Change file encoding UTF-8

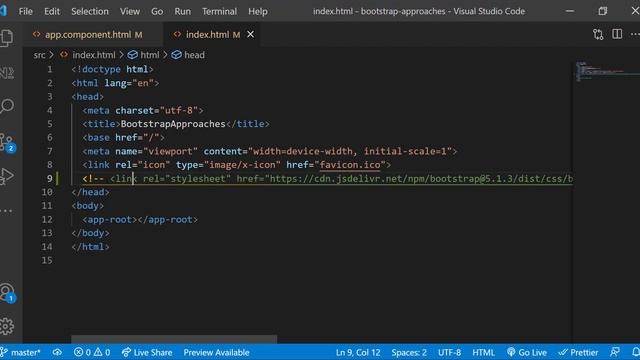tap(449, 352)
